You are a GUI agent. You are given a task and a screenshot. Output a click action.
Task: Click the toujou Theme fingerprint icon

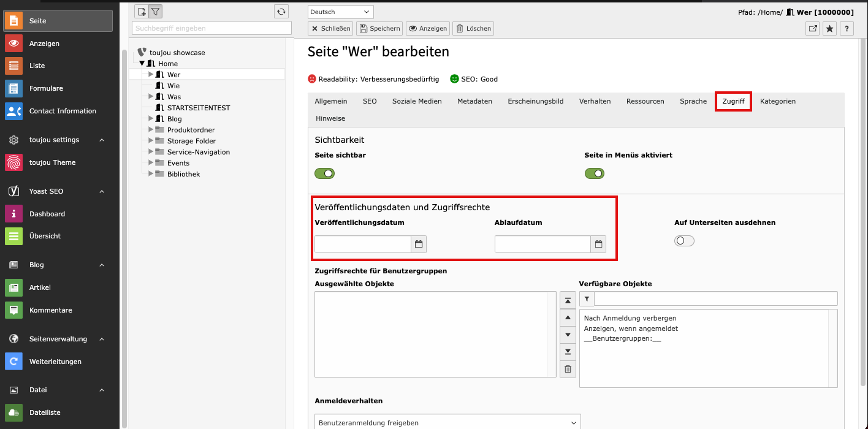tap(13, 162)
